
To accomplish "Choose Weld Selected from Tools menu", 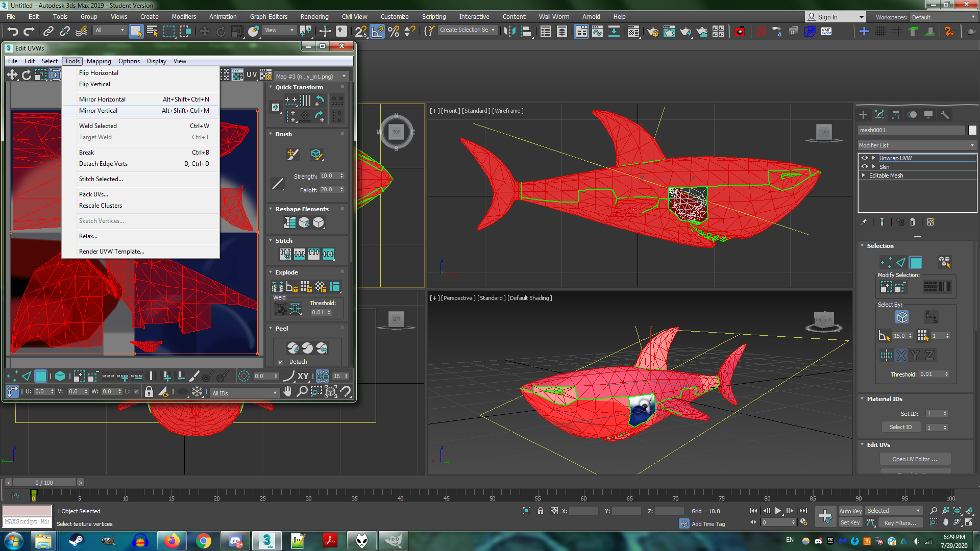I will click(x=140, y=126).
